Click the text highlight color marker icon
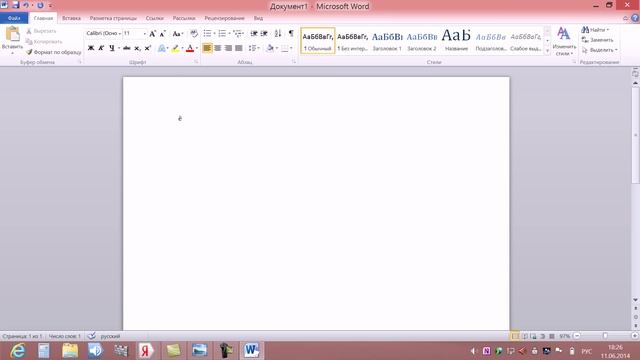640x360 pixels. coord(175,48)
